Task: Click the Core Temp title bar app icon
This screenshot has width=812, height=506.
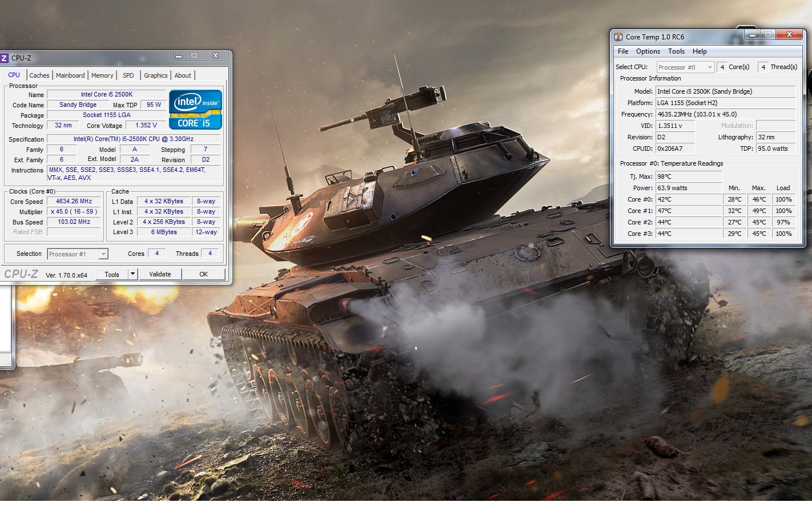Action: tap(618, 37)
